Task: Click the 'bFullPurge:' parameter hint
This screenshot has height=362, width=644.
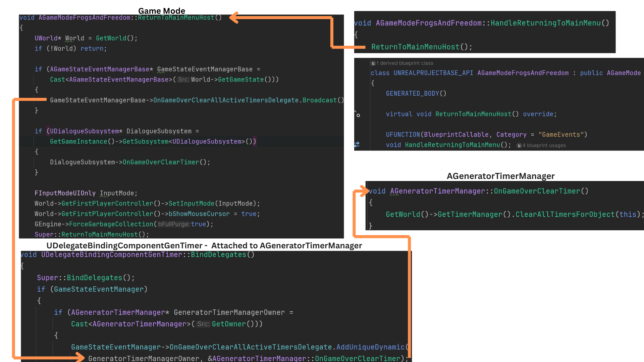Action: point(173,224)
